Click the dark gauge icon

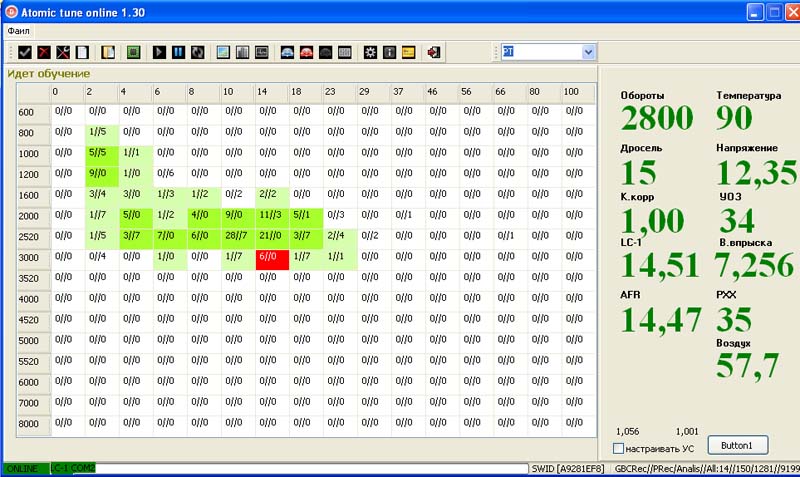[x=326, y=52]
